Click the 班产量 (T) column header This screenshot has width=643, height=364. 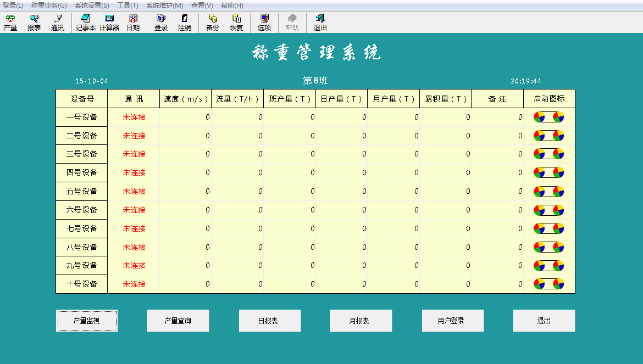click(x=290, y=99)
